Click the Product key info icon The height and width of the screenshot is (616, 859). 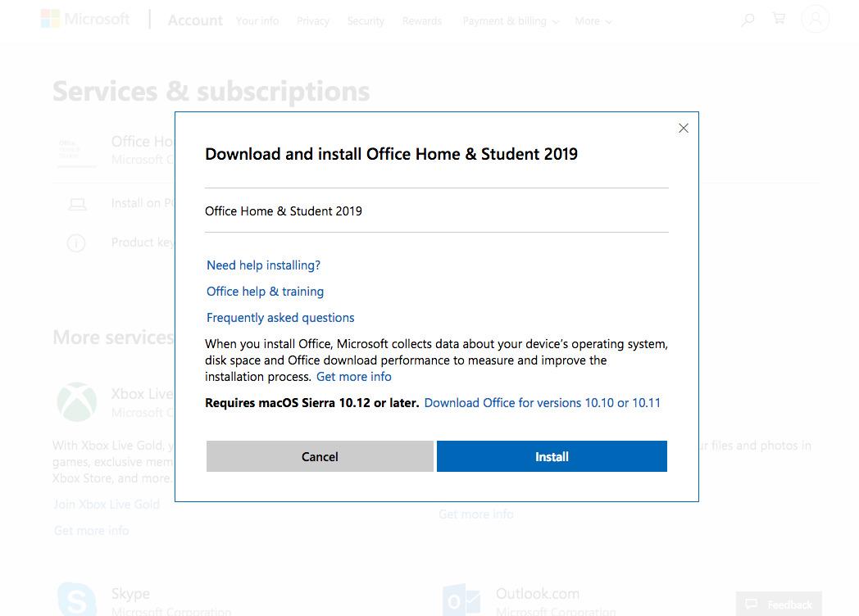(x=76, y=242)
